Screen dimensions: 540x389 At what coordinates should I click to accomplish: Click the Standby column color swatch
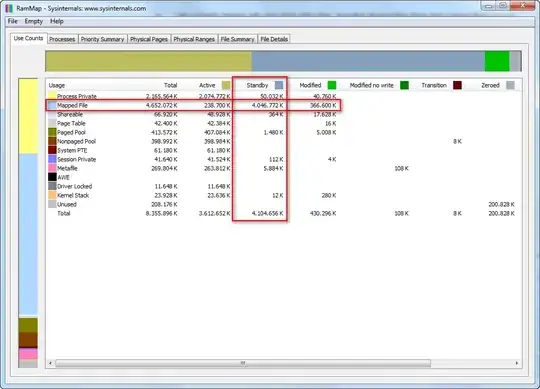click(x=279, y=85)
